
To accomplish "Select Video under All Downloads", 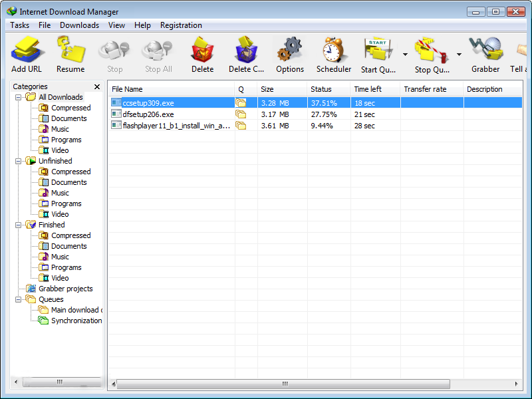I will pyautogui.click(x=60, y=150).
